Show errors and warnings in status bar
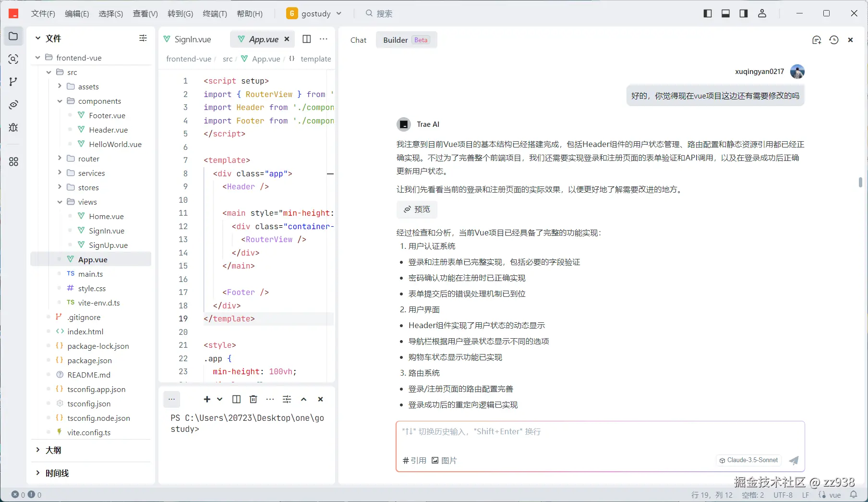This screenshot has height=502, width=868. (x=26, y=495)
